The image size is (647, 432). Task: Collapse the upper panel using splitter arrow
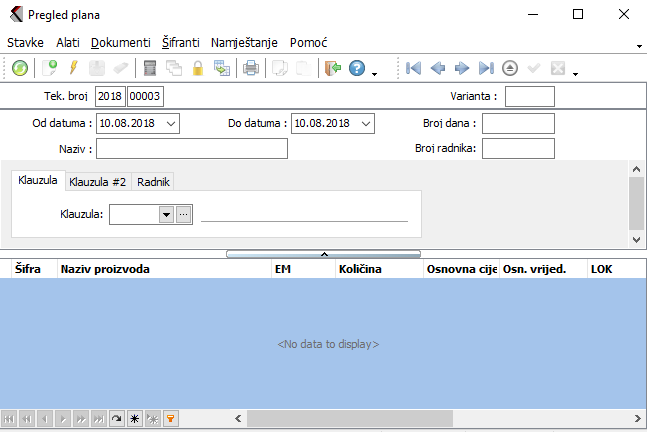coord(323,254)
